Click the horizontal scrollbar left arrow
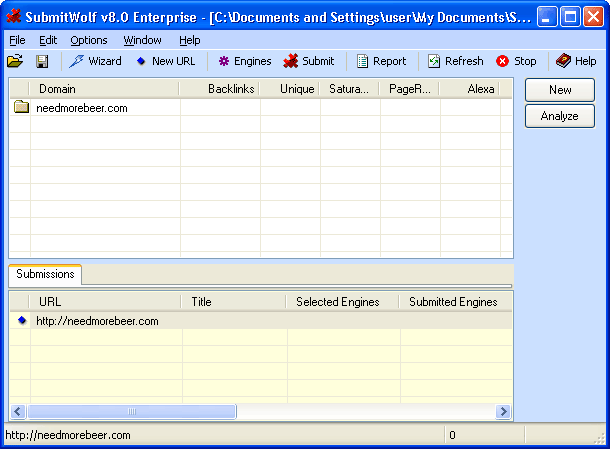610x449 pixels. pos(18,411)
